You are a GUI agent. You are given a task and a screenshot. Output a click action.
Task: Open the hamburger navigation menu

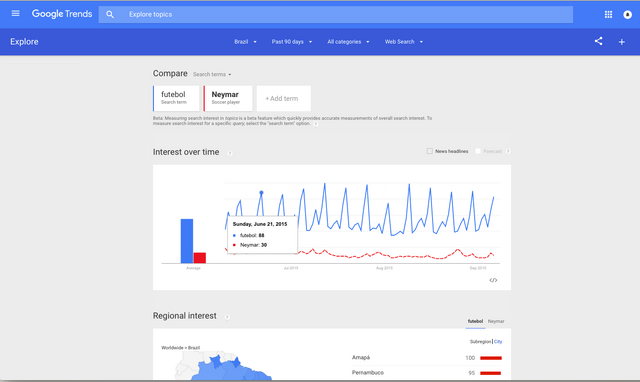pos(16,13)
